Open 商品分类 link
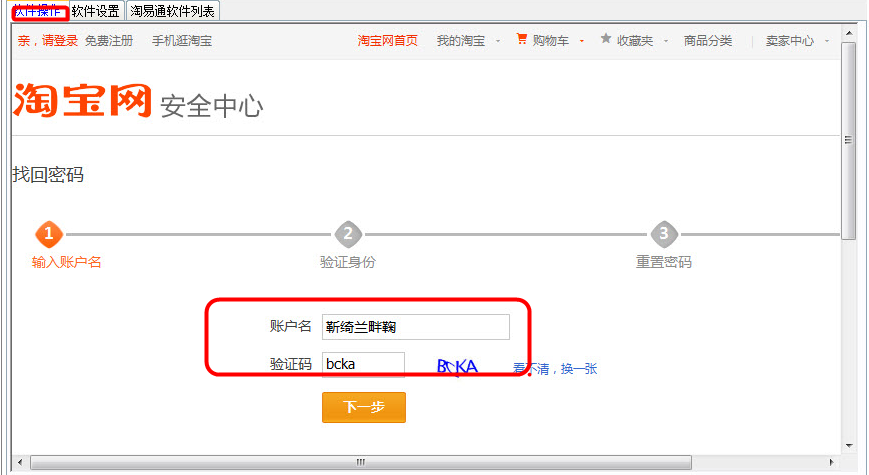This screenshot has width=869, height=475. (x=708, y=40)
